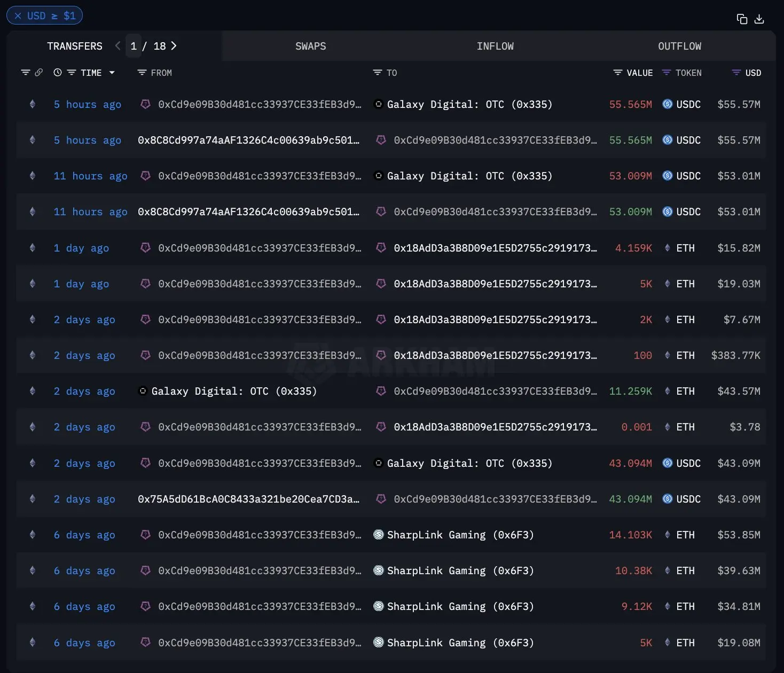
Task: Select the $43.57M USD amount
Action: pos(739,391)
